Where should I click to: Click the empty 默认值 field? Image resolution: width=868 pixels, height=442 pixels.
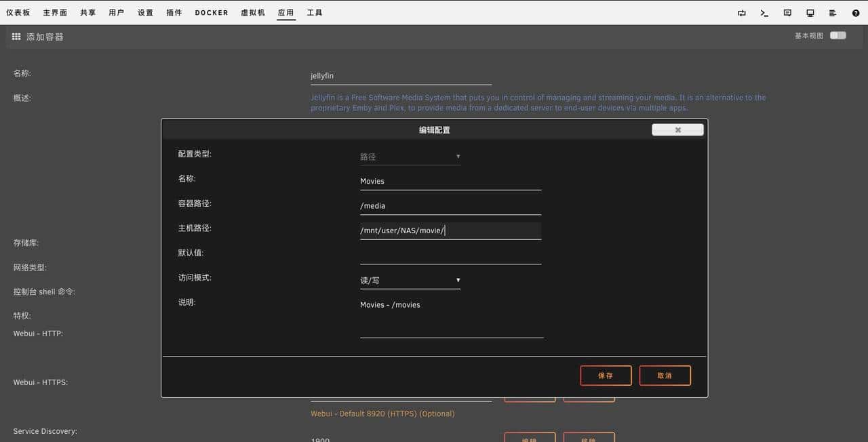450,256
